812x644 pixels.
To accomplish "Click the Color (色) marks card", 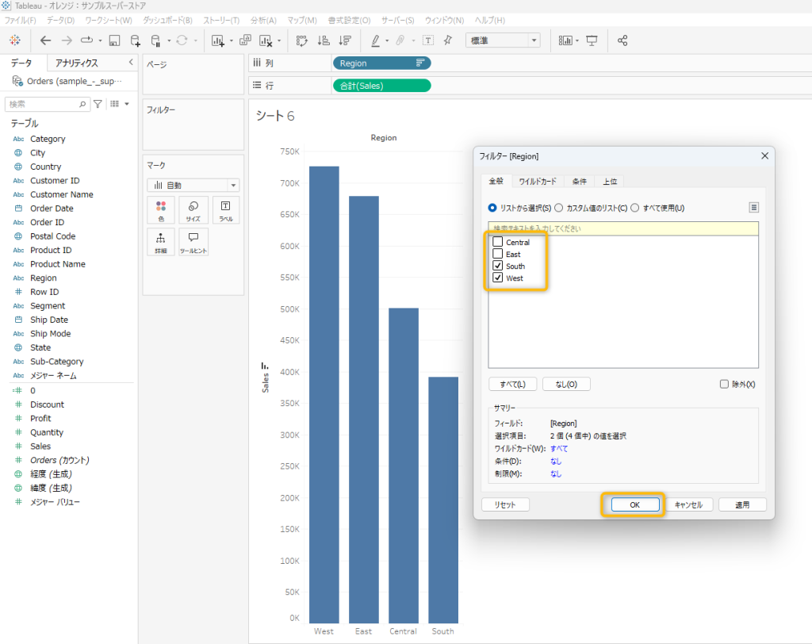I will point(161,210).
